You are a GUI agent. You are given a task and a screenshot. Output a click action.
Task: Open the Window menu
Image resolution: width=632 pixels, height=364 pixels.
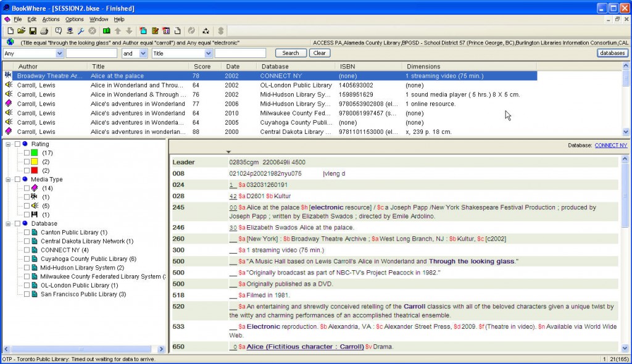(99, 19)
